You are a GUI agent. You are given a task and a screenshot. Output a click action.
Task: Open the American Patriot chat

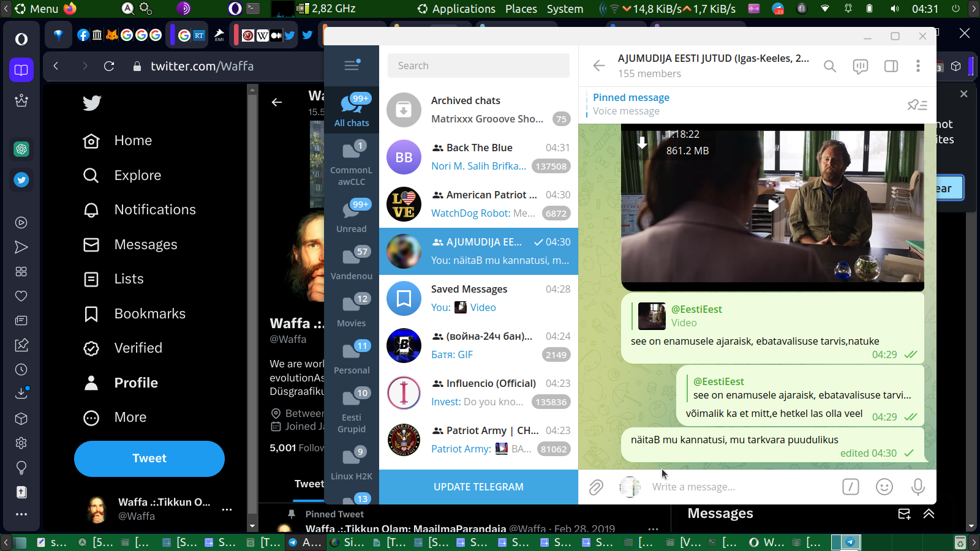tap(478, 204)
